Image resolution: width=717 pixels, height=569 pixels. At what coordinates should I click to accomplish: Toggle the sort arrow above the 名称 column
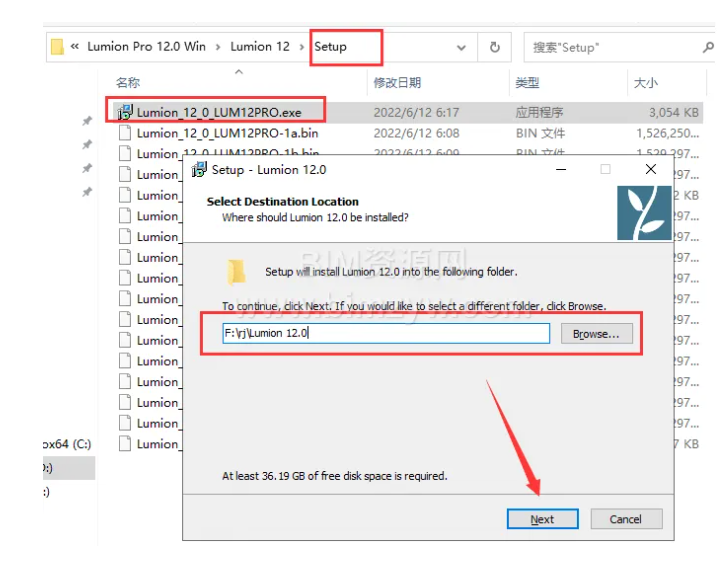point(239,72)
